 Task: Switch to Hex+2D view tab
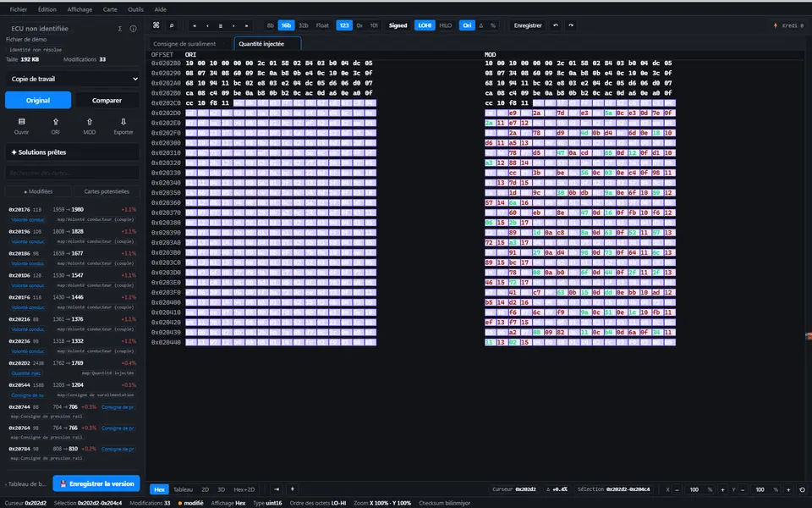[244, 489]
